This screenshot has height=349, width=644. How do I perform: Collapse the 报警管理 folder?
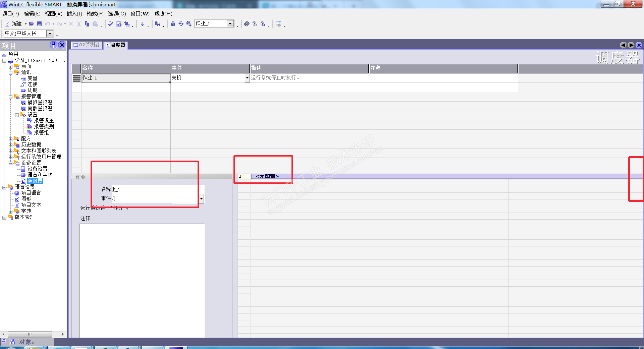coord(10,97)
